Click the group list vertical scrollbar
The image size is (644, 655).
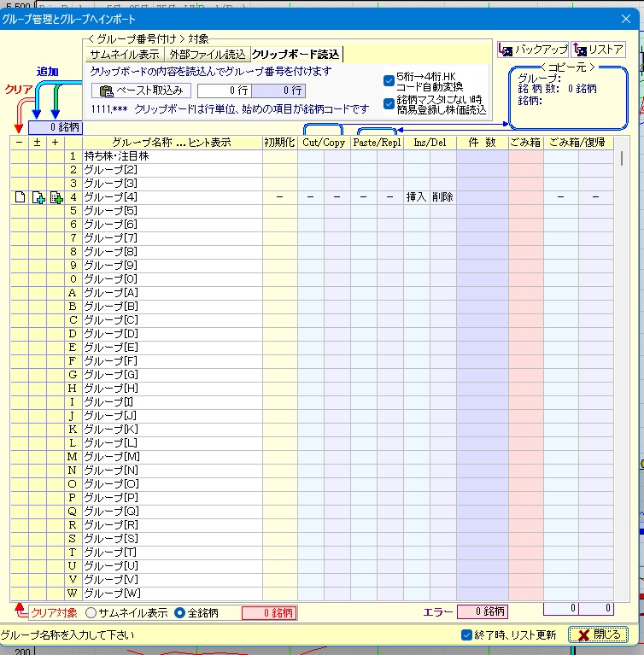(x=621, y=342)
